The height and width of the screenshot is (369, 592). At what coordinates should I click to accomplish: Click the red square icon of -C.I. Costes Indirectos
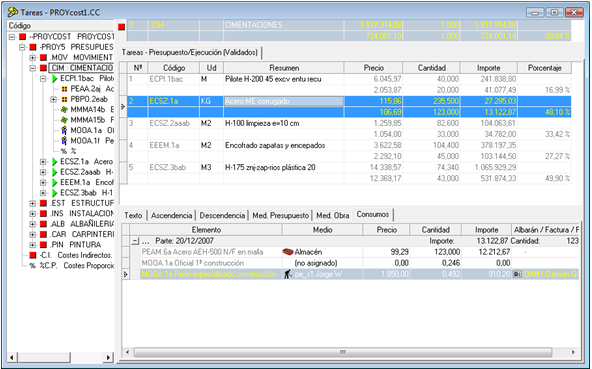coord(33,255)
